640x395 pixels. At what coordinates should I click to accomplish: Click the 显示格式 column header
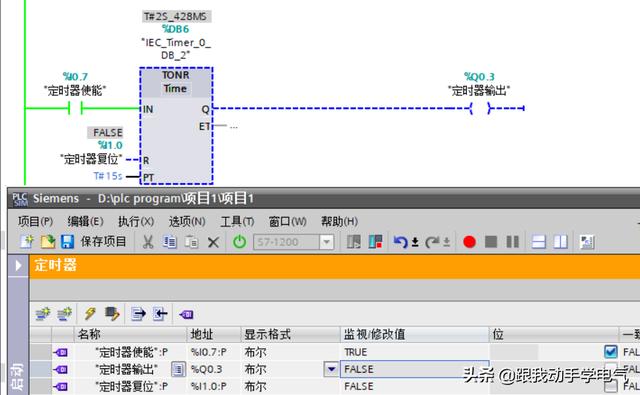(x=291, y=334)
